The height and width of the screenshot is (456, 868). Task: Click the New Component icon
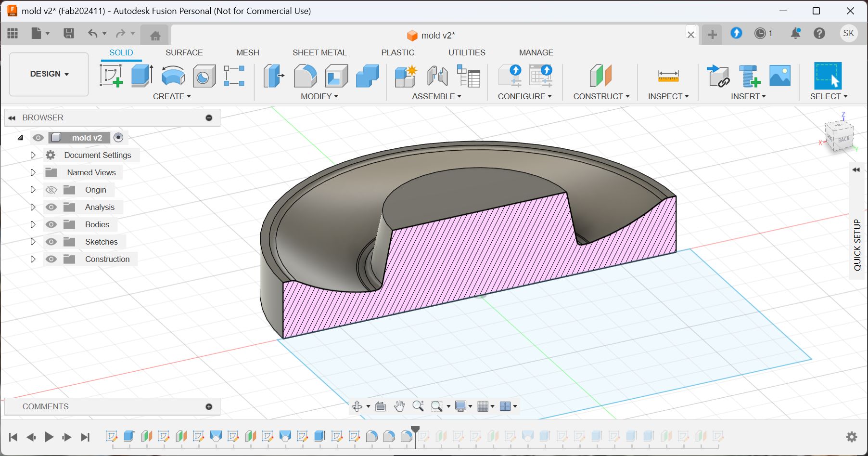coord(406,76)
